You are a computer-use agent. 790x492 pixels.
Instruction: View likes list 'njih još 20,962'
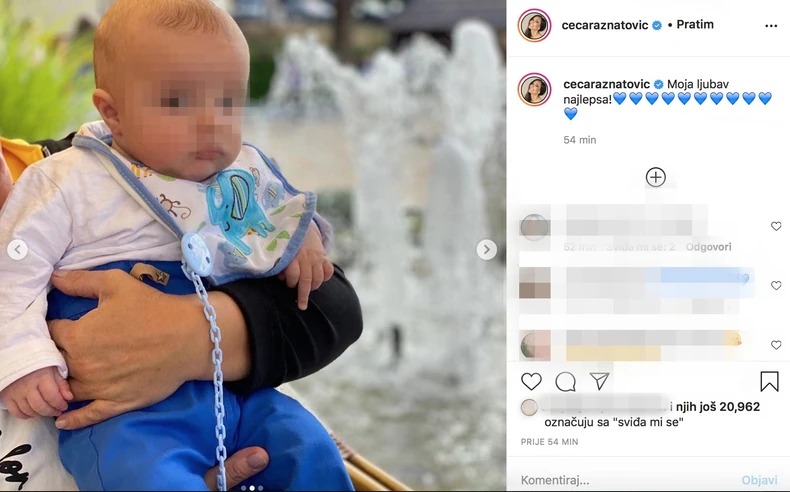point(717,406)
